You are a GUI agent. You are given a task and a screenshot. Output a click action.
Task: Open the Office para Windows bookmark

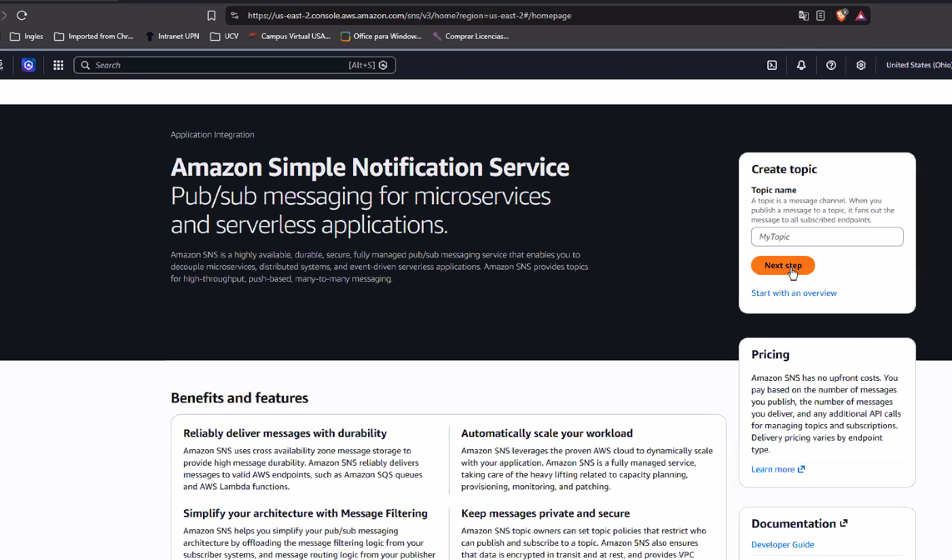coord(381,36)
